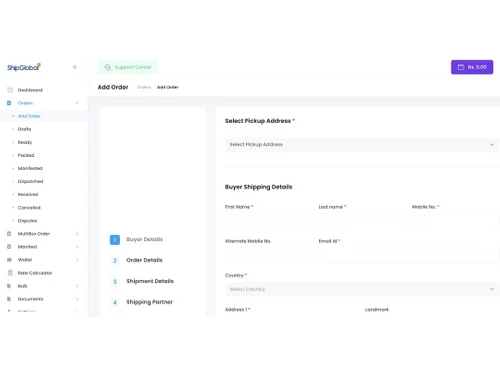Screen dimensions: 500x375
Task: Open the Documents menu item
Action: tap(30, 299)
